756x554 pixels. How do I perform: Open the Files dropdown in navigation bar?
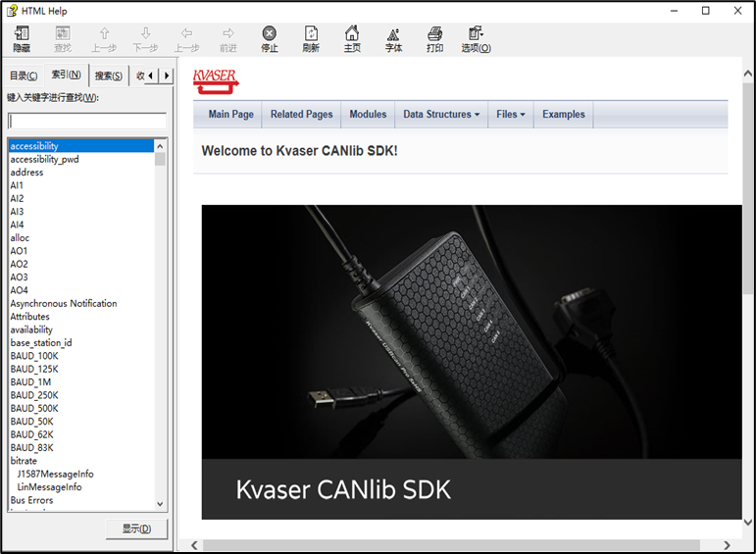click(510, 115)
